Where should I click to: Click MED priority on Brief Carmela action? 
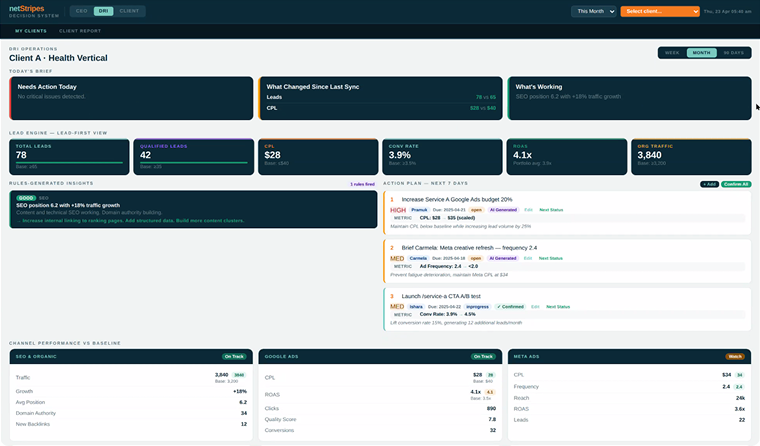click(x=397, y=258)
